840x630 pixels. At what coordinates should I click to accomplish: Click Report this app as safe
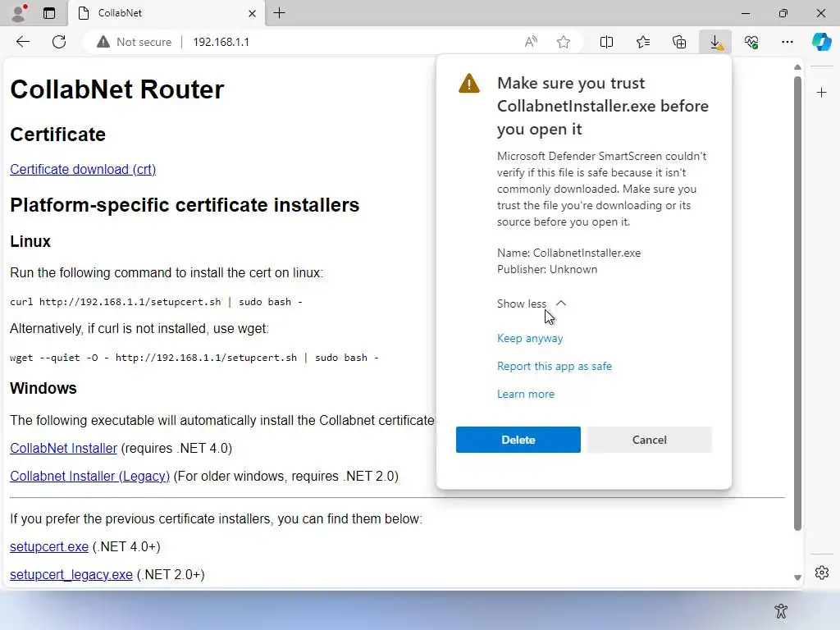(555, 367)
